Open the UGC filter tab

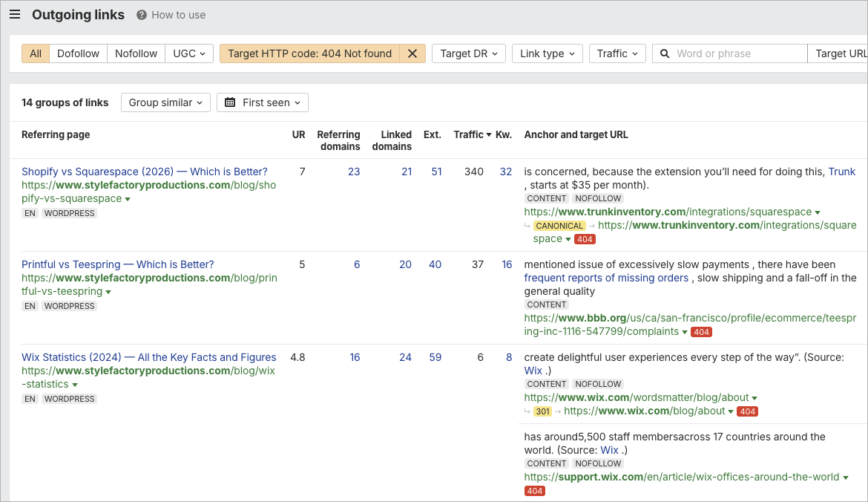point(188,53)
